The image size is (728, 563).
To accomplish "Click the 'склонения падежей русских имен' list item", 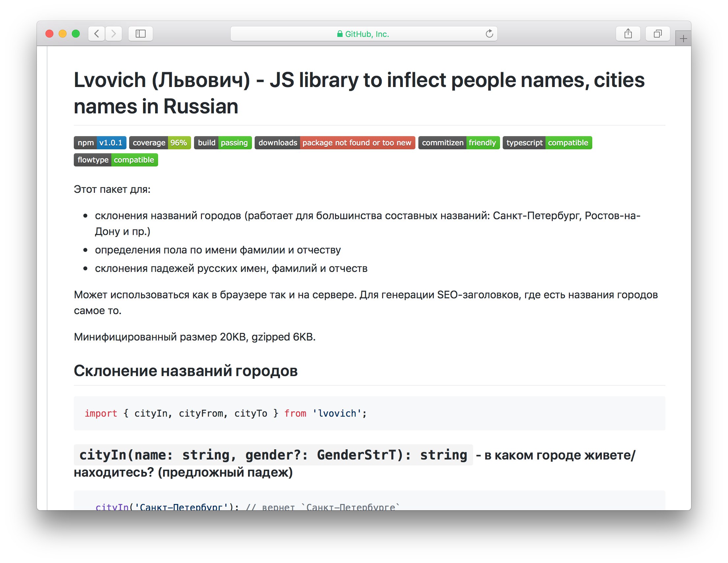I will [231, 269].
